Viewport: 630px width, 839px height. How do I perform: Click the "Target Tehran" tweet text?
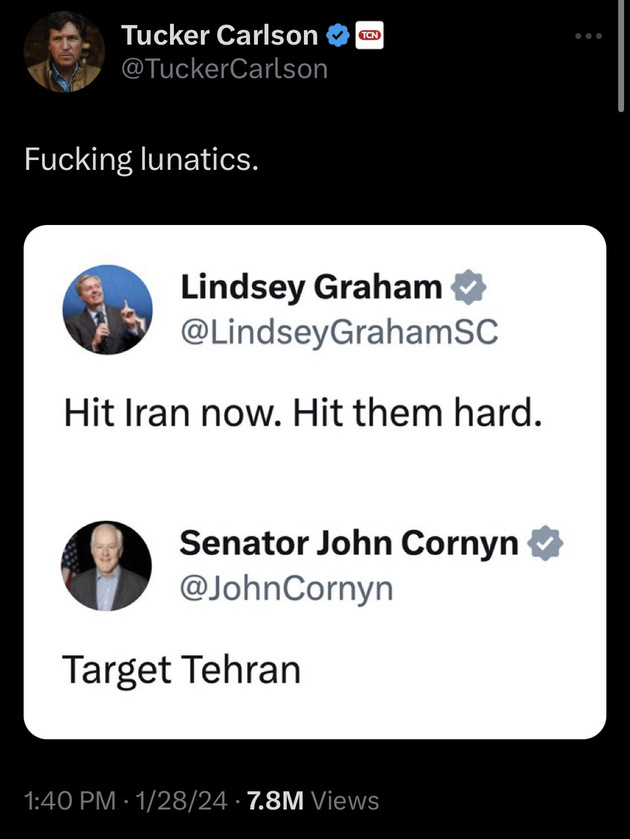(x=181, y=670)
